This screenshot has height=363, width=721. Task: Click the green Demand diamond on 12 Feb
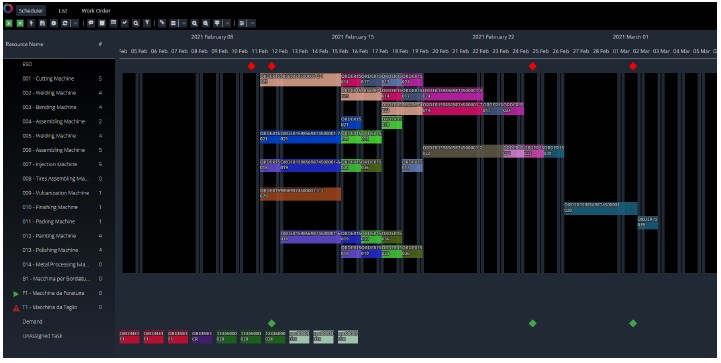271,323
